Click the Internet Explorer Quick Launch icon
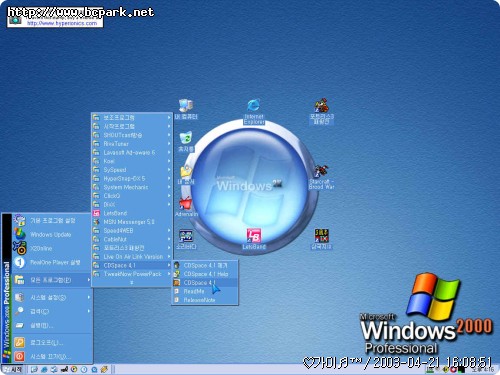Screen dimensions: 500x375 pyautogui.click(x=44, y=369)
